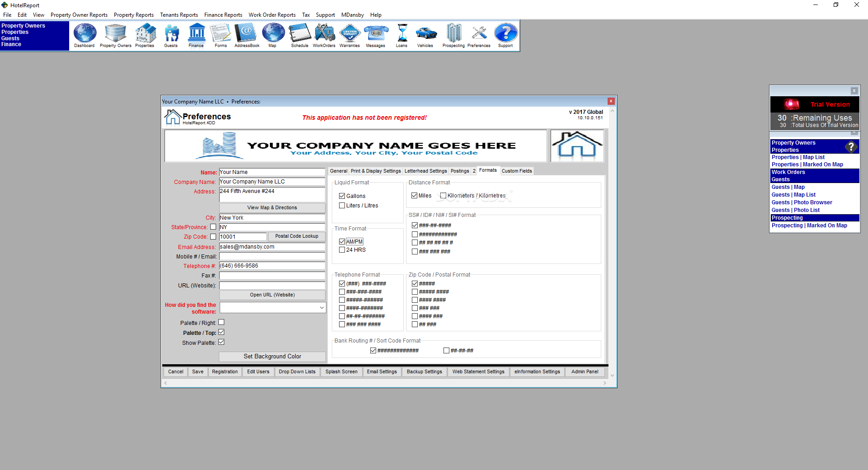Viewport: 868px width, 470px height.
Task: Open the Schedule toolbar icon
Action: tap(300, 35)
